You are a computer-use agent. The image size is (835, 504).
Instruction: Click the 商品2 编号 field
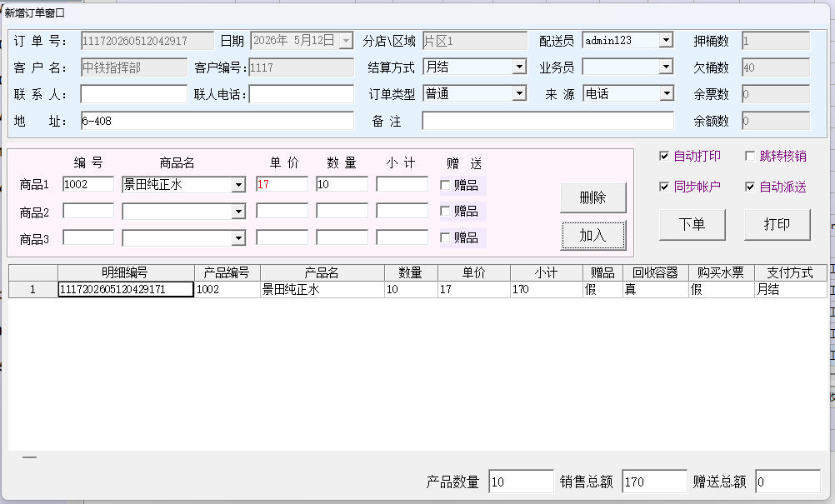pos(88,211)
